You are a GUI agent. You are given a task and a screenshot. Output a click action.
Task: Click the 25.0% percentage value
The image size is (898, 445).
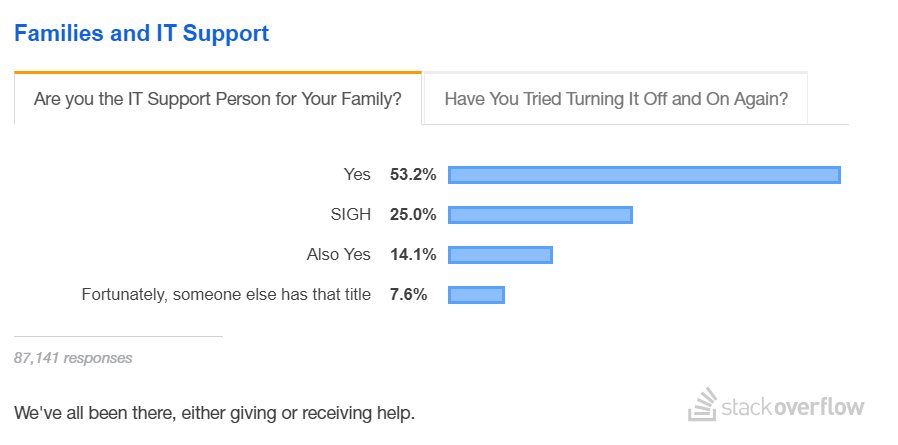(413, 214)
